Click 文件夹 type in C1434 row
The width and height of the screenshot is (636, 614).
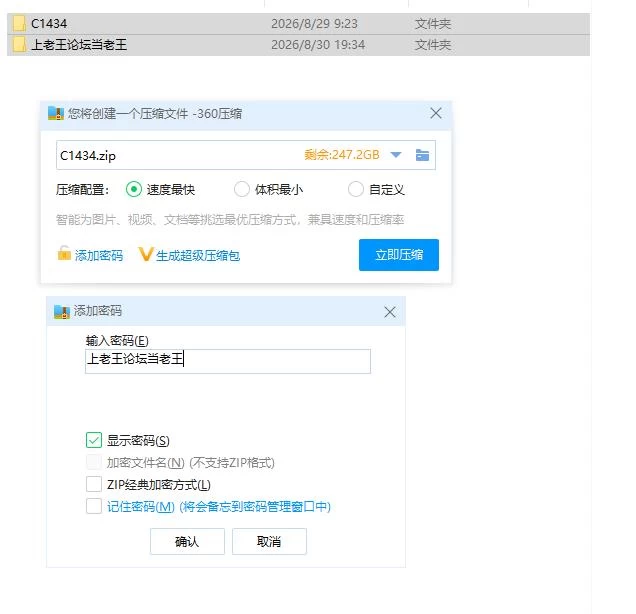(x=433, y=24)
